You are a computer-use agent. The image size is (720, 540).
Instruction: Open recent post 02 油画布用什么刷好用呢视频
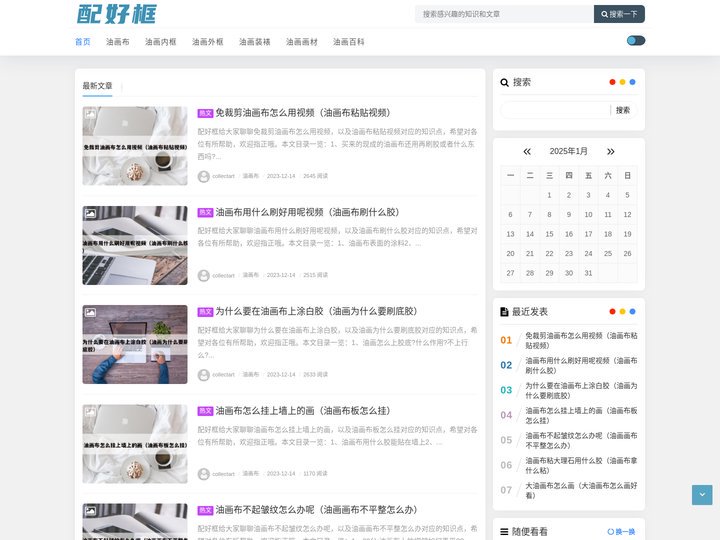tap(581, 366)
